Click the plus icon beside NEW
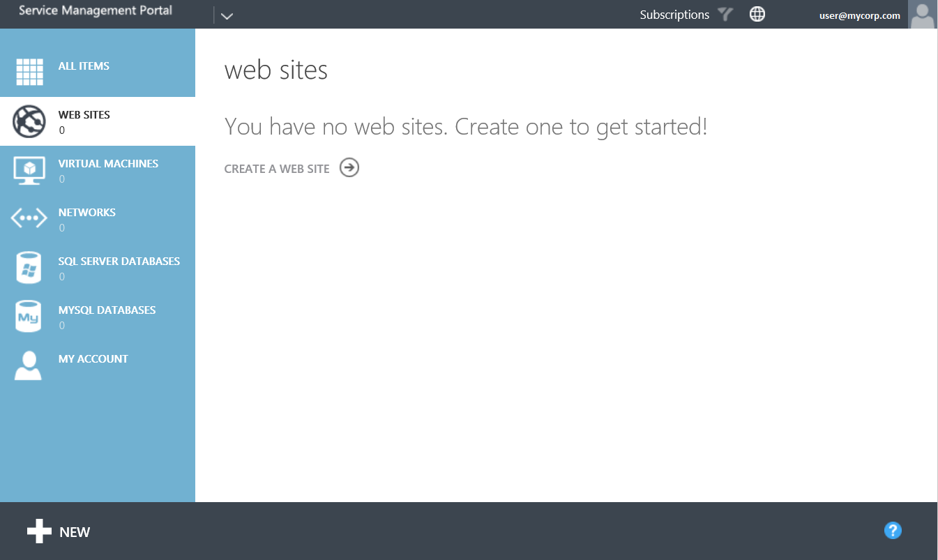938x560 pixels. (39, 531)
